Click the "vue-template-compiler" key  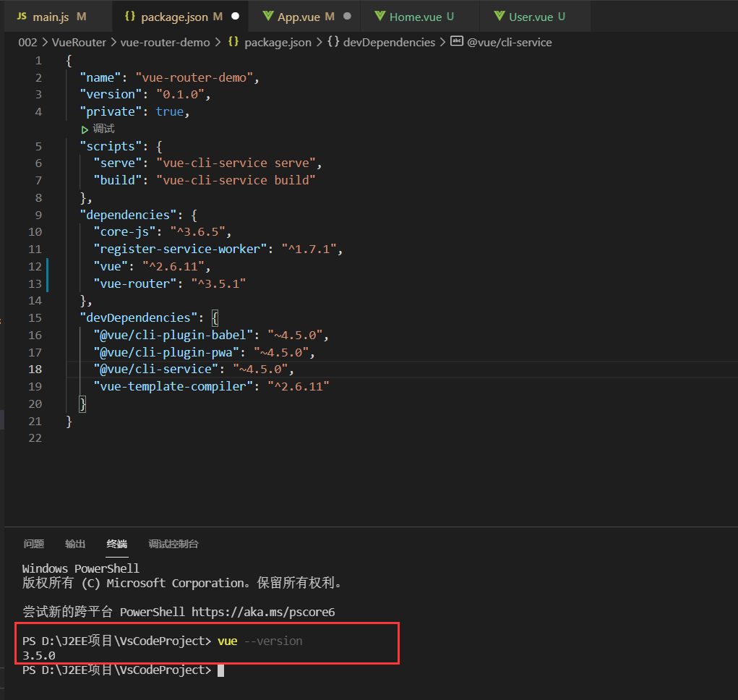click(x=173, y=386)
